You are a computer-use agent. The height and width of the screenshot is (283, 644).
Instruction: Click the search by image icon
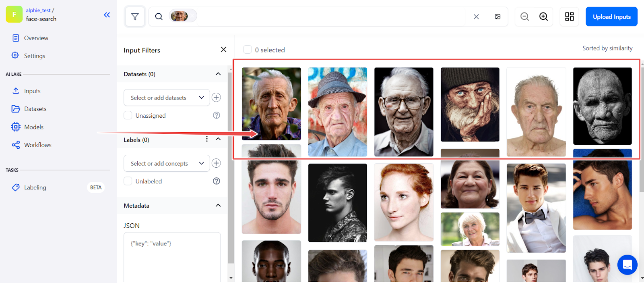click(497, 17)
